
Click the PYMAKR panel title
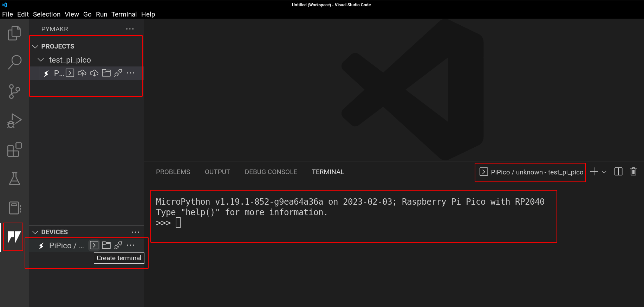click(55, 29)
